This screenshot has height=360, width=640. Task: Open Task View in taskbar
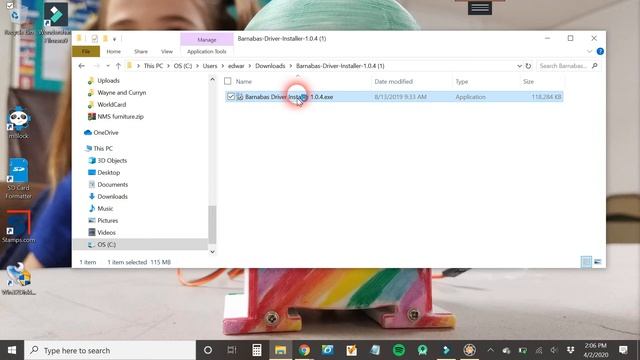[x=232, y=350]
